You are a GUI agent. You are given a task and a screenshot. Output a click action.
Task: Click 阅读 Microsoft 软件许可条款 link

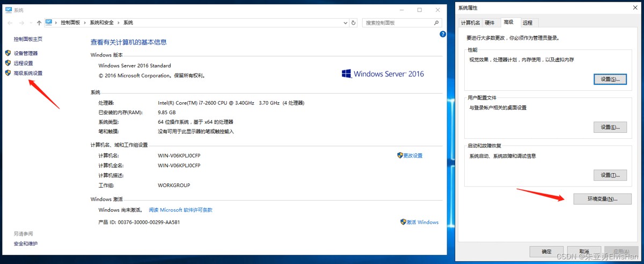click(180, 210)
